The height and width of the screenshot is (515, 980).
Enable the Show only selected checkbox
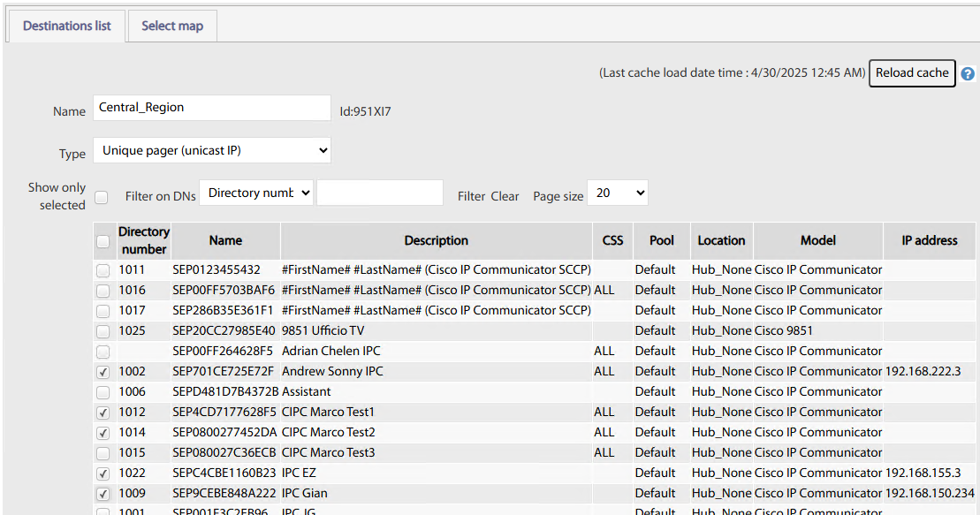tap(102, 197)
